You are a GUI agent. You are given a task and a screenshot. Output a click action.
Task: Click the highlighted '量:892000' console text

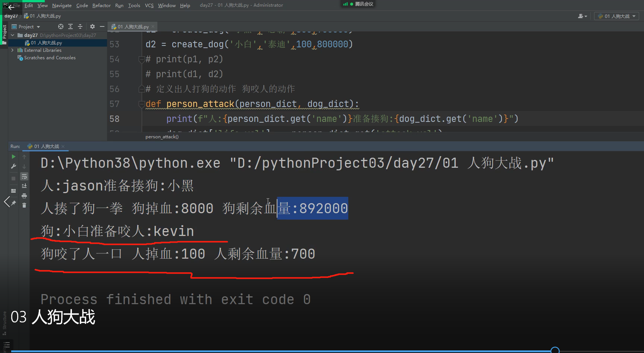point(312,208)
